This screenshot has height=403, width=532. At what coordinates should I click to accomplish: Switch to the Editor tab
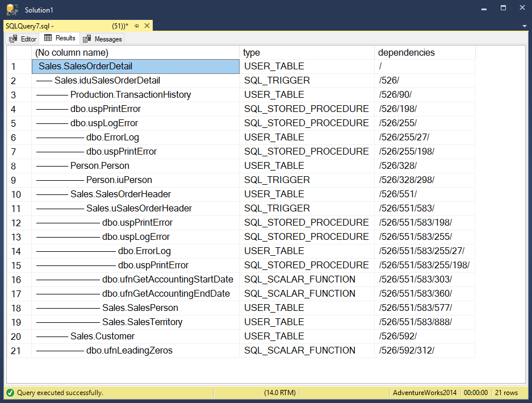point(28,39)
